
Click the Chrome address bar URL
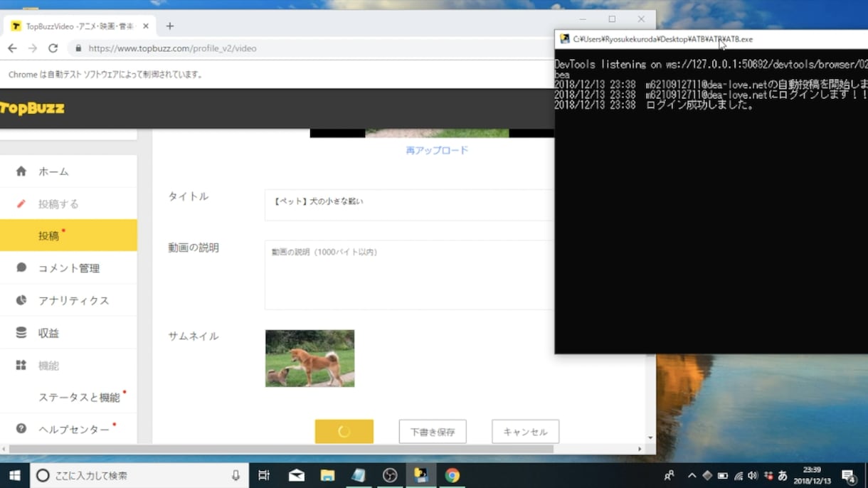click(173, 48)
